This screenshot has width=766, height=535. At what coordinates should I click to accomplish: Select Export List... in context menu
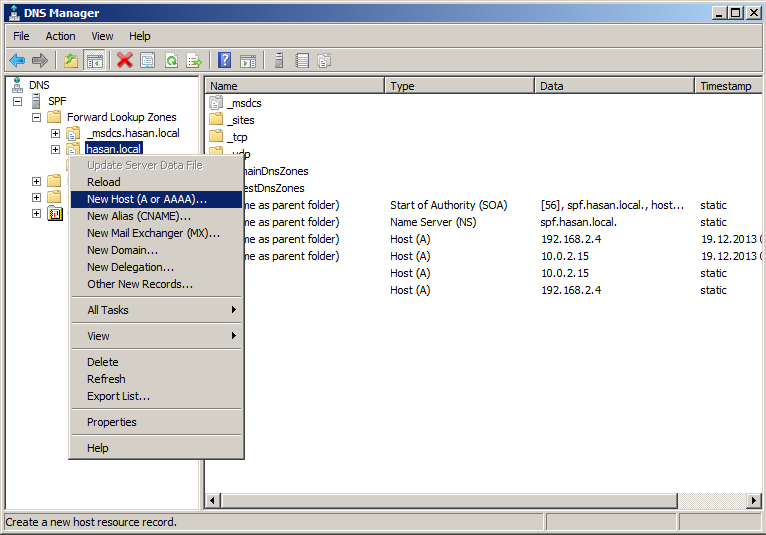156,396
